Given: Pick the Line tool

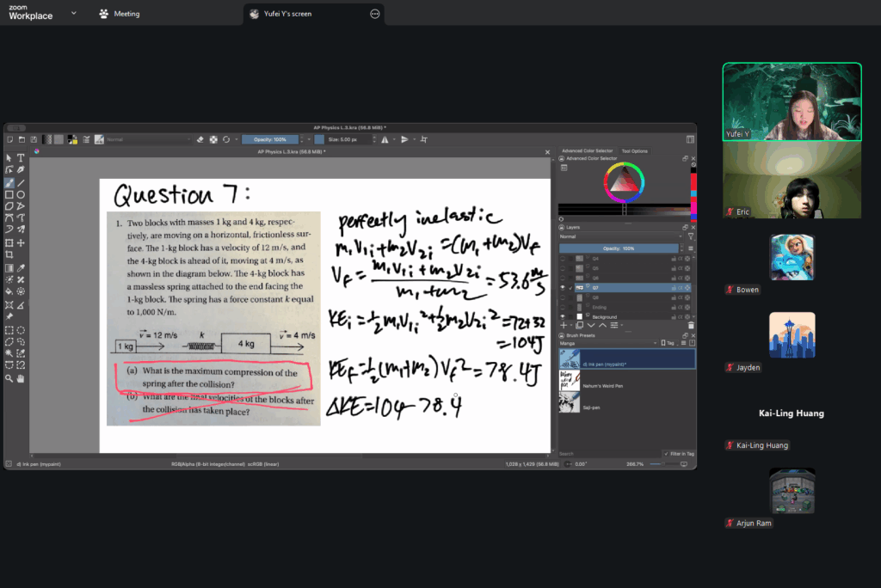Looking at the screenshot, I should [x=21, y=183].
